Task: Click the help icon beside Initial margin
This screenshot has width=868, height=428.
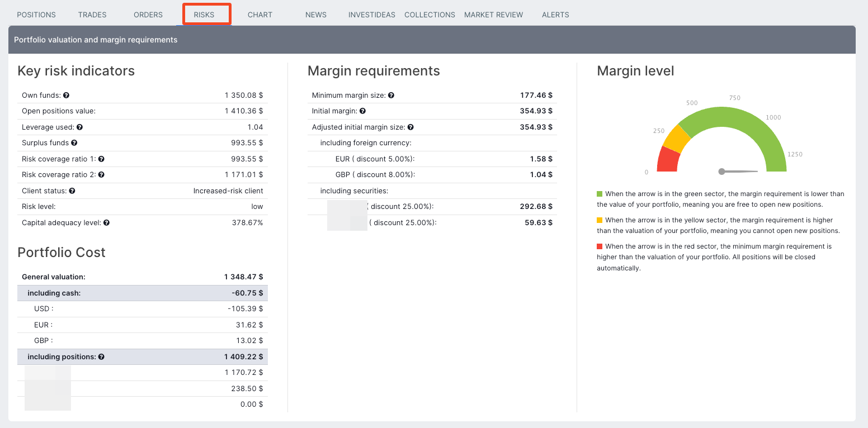Action: click(x=362, y=111)
